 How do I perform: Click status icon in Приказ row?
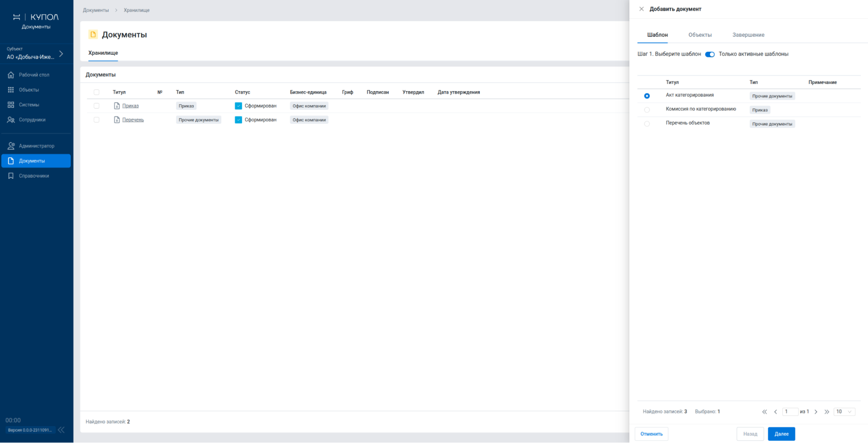point(238,106)
